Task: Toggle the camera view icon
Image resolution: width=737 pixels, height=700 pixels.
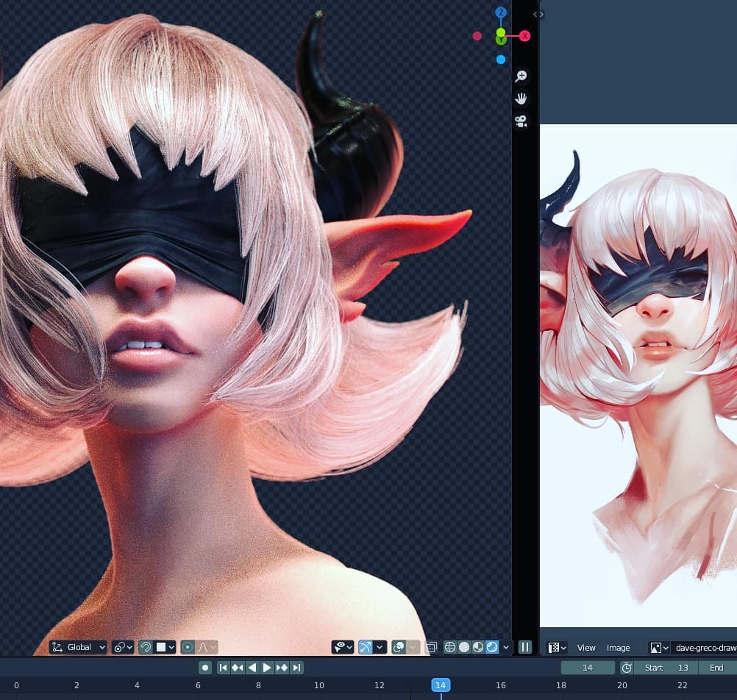Action: pyautogui.click(x=521, y=121)
